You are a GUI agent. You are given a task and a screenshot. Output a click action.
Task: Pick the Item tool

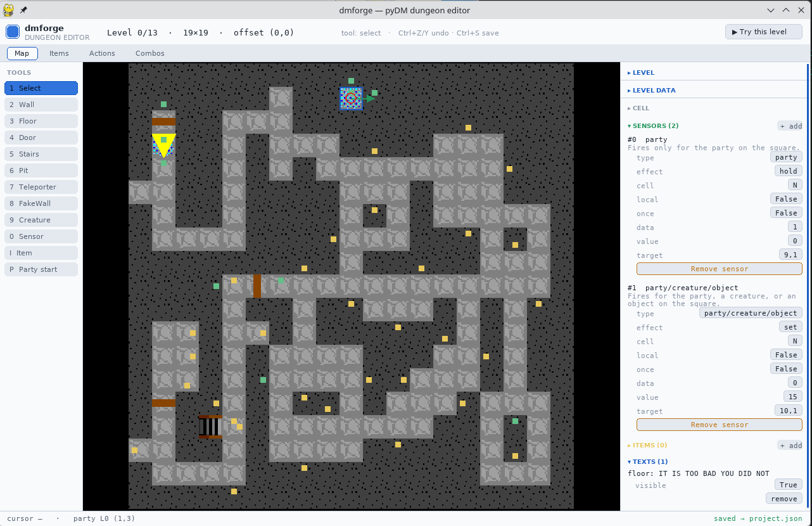41,253
